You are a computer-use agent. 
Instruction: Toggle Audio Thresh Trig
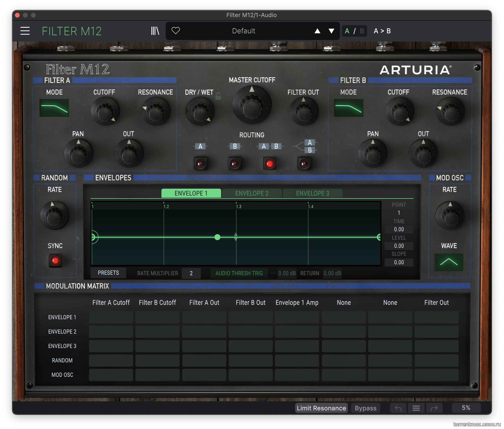pyautogui.click(x=239, y=273)
